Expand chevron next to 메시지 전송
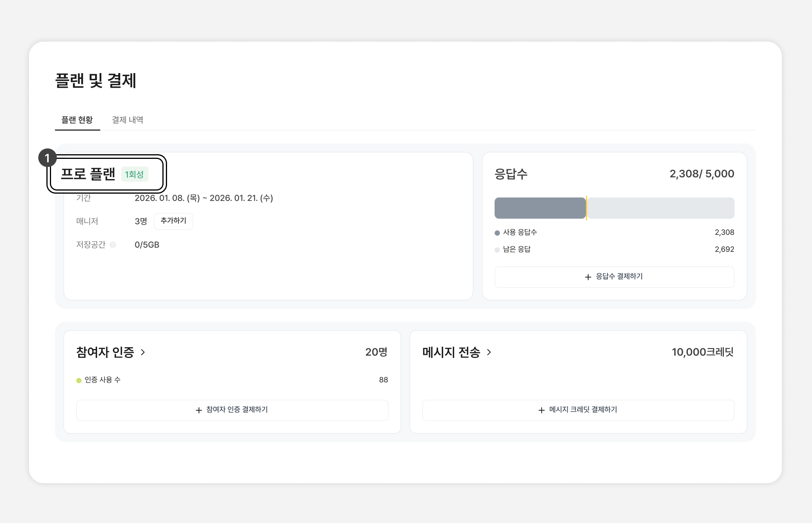This screenshot has height=523, width=812. point(489,352)
